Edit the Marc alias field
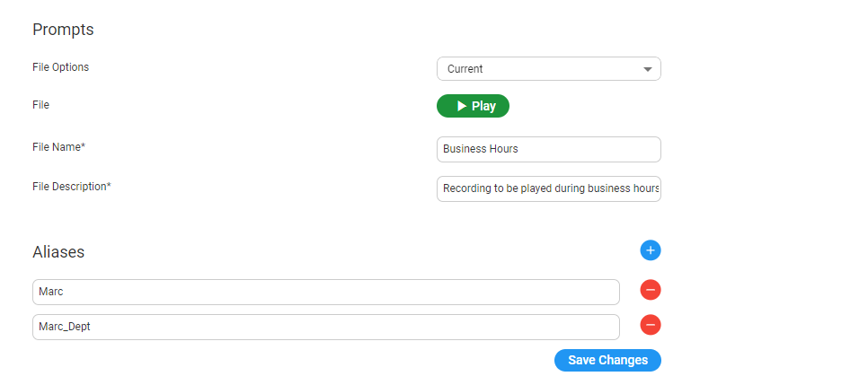This screenshot has height=385, width=868. tap(325, 292)
